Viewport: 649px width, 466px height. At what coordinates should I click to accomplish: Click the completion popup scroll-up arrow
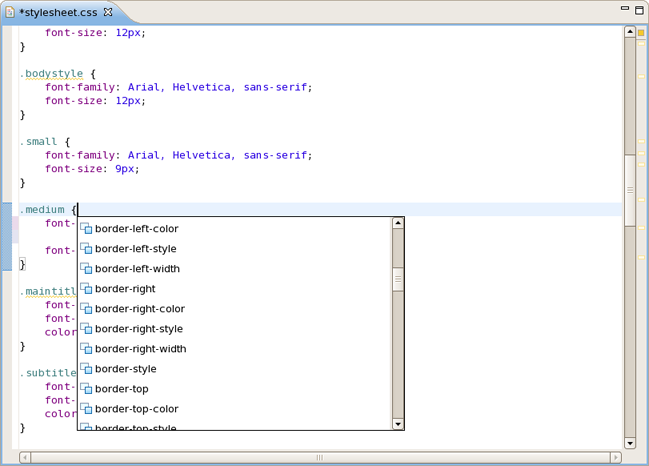click(398, 223)
